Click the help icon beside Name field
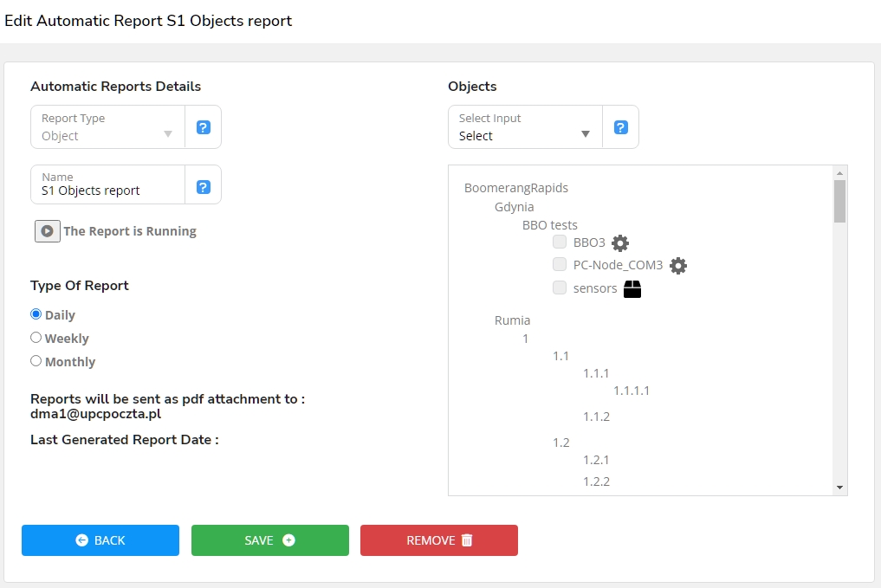 point(203,187)
